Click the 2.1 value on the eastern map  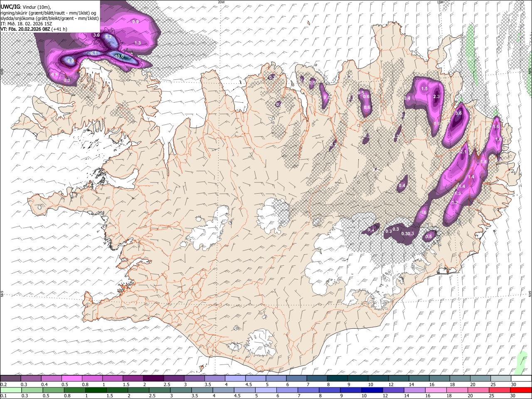(464, 153)
